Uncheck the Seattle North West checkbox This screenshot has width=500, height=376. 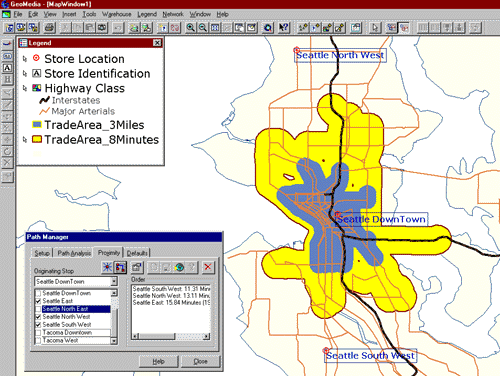tap(38, 317)
